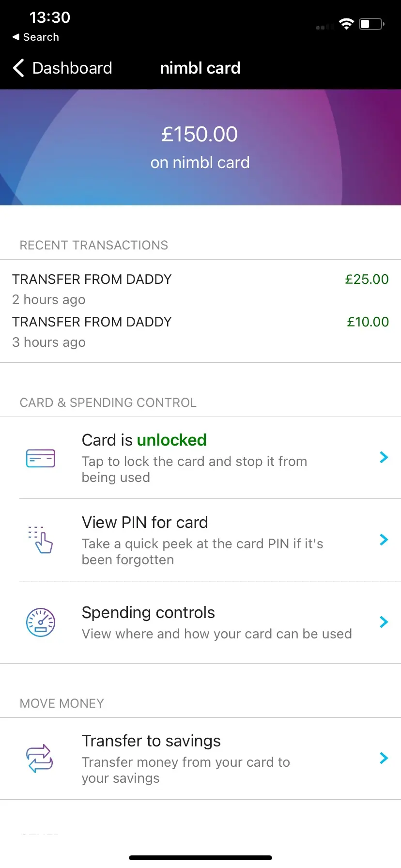
Task: Tap the battery indicator icon
Action: pos(371,24)
